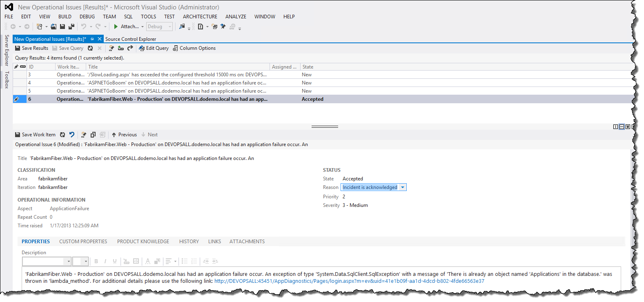Open the ARCHITECTURE menu

coord(200,17)
